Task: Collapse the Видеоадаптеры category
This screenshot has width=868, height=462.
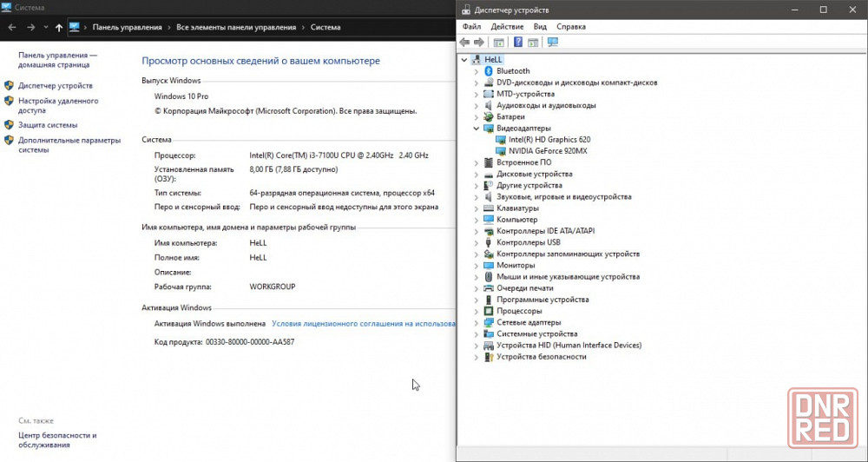Action: 476,129
